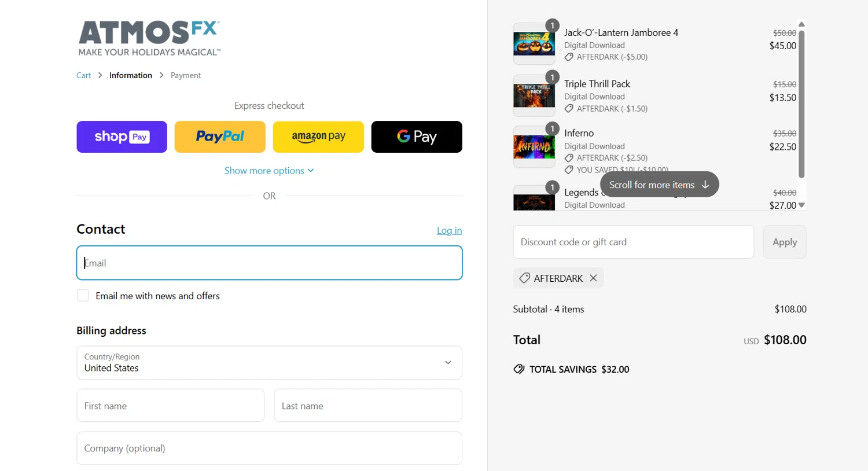Image resolution: width=868 pixels, height=471 pixels.
Task: Enable Email me with news and offers
Action: pyautogui.click(x=83, y=296)
